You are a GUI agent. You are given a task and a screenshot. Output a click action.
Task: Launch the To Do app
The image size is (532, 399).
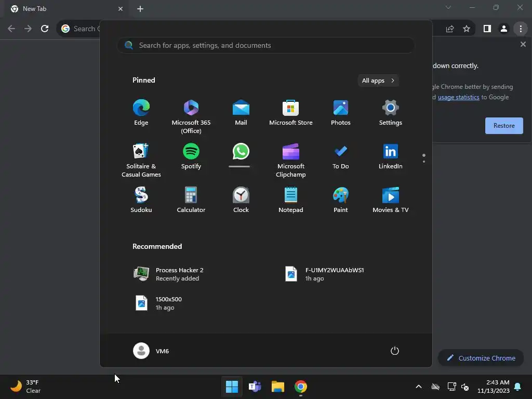341,156
